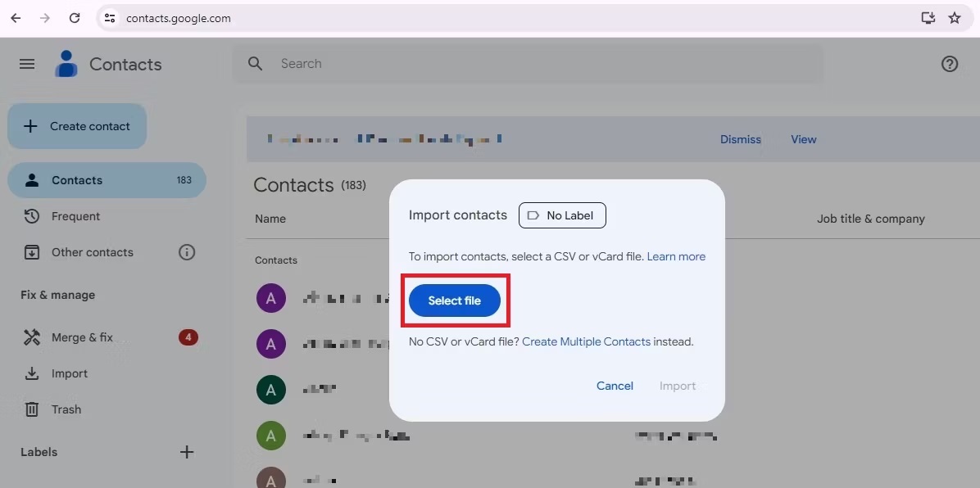Open the Learn more link

coord(676,256)
